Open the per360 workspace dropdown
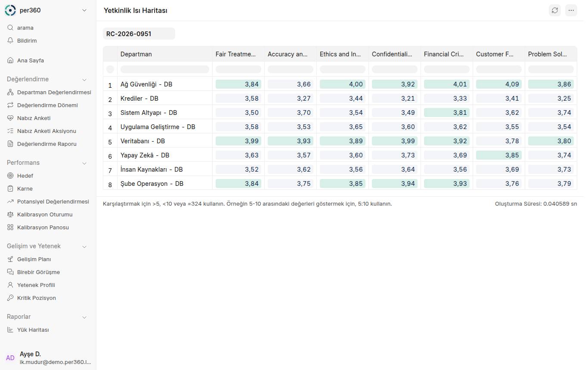Screen dimensions: 588x370 (x=84, y=10)
